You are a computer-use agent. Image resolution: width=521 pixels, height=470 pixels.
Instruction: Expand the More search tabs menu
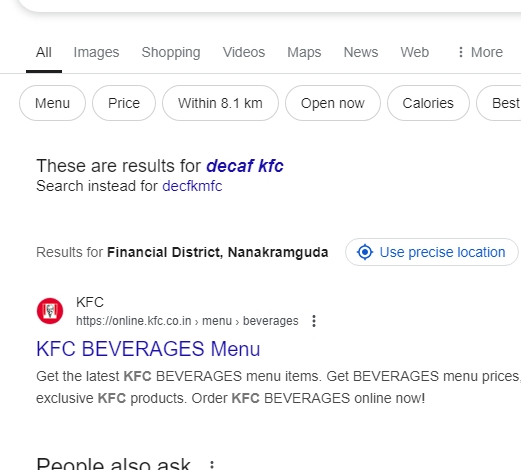(x=480, y=52)
